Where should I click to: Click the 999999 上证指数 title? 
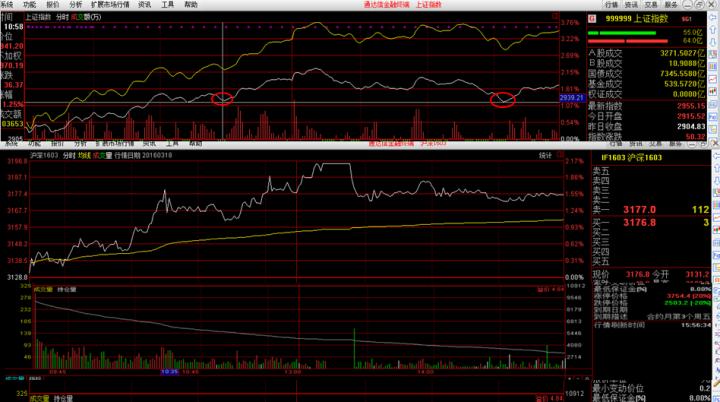(637, 19)
